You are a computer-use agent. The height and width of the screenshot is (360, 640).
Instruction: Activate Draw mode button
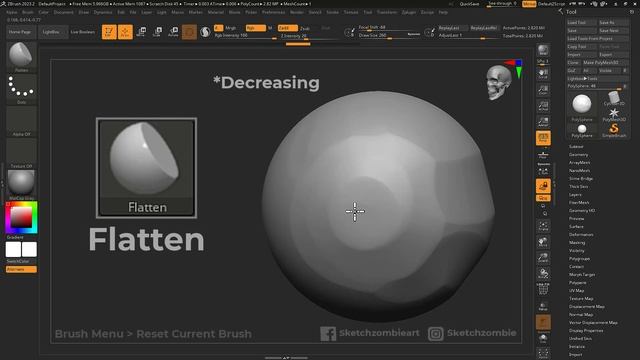125,32
